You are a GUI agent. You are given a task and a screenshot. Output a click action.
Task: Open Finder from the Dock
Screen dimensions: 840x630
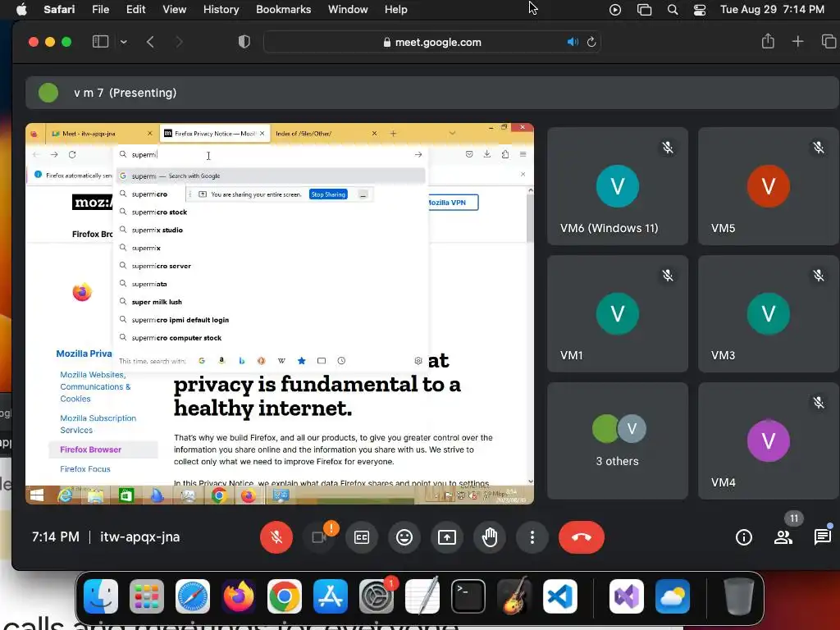point(101,596)
